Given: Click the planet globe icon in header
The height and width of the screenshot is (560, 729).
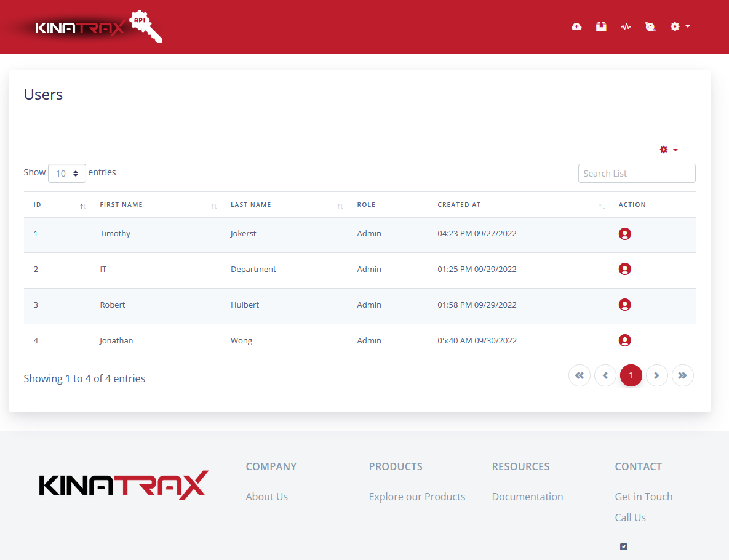Looking at the screenshot, I should (x=650, y=26).
